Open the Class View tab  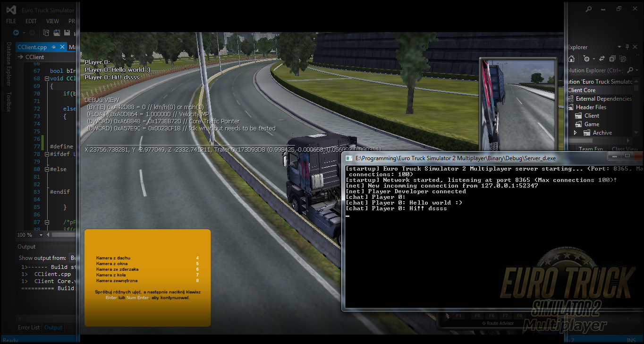click(x=625, y=149)
